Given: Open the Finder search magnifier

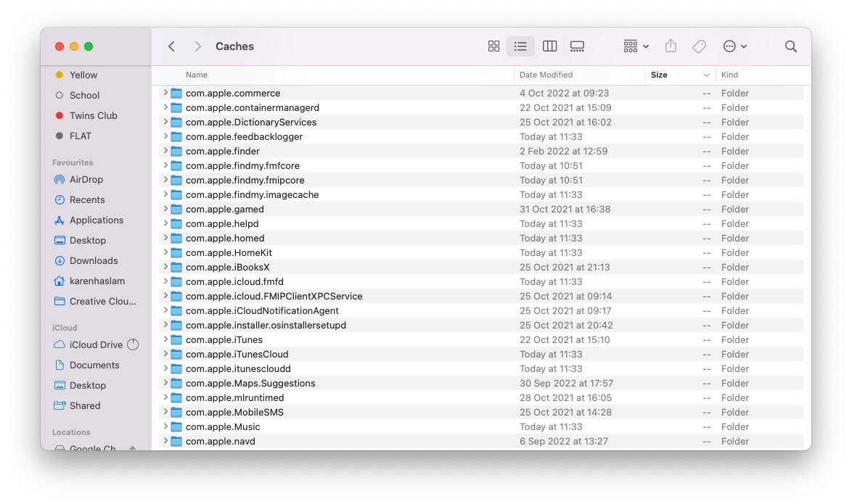Looking at the screenshot, I should pyautogui.click(x=790, y=46).
